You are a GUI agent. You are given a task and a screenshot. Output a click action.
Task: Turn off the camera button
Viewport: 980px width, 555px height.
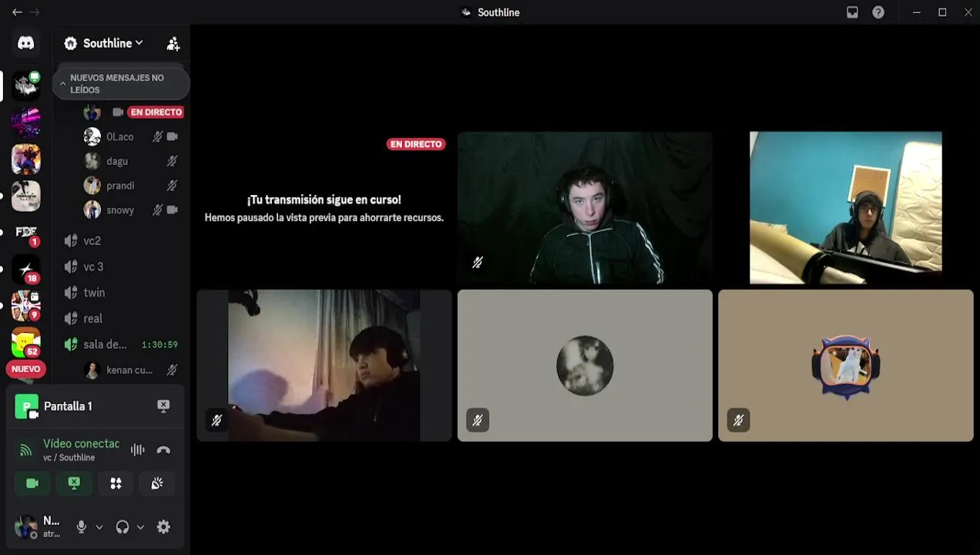[x=32, y=483]
